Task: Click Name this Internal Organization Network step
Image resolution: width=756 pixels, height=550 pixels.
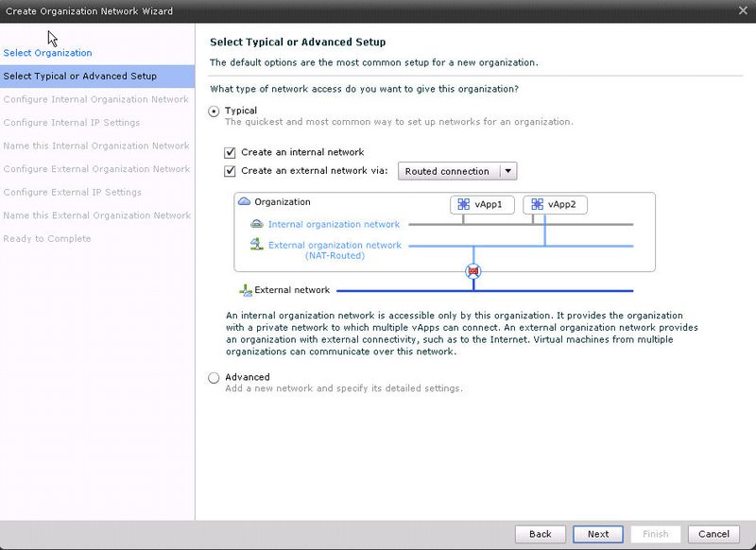Action: click(96, 146)
